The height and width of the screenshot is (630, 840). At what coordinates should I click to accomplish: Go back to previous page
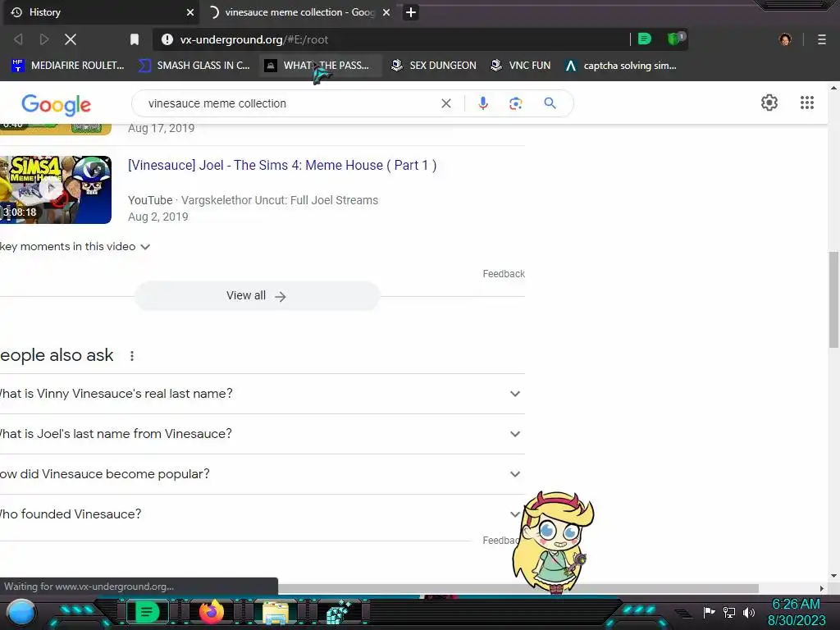pyautogui.click(x=18, y=39)
